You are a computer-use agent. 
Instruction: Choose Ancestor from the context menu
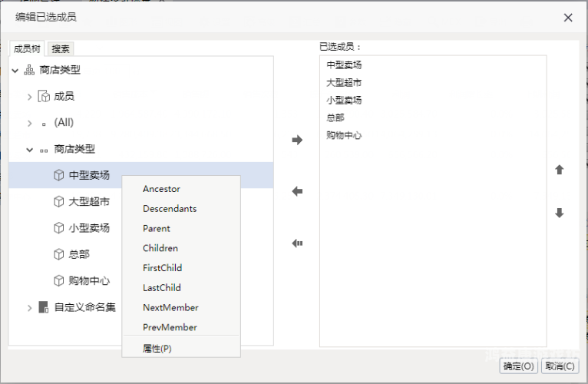pos(181,189)
